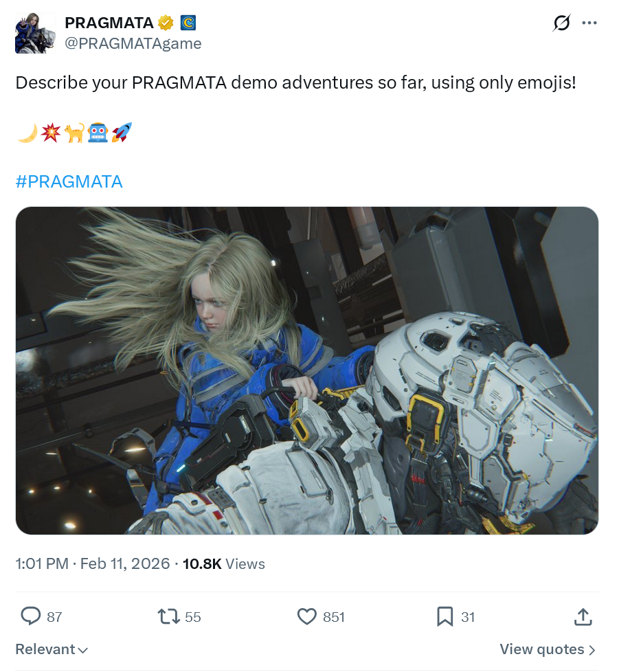Click the 1:01 PM Feb 11, 2026 timestamp
Viewport: 619px width, 672px height.
[93, 563]
